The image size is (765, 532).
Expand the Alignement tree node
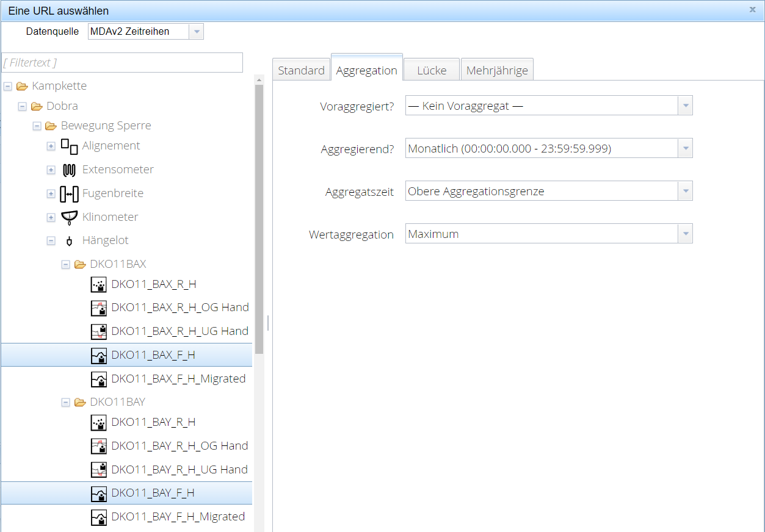[51, 146]
